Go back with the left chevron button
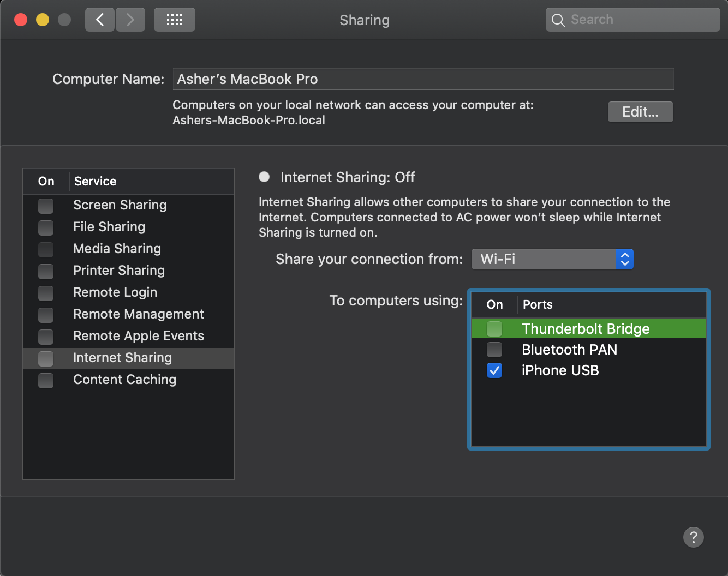This screenshot has width=728, height=576. 100,20
